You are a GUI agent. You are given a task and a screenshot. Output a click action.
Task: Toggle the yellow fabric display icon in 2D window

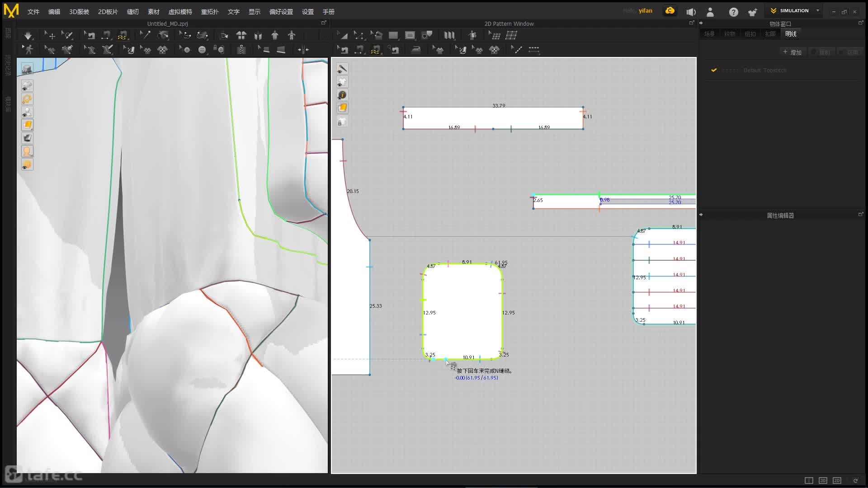coord(342,108)
